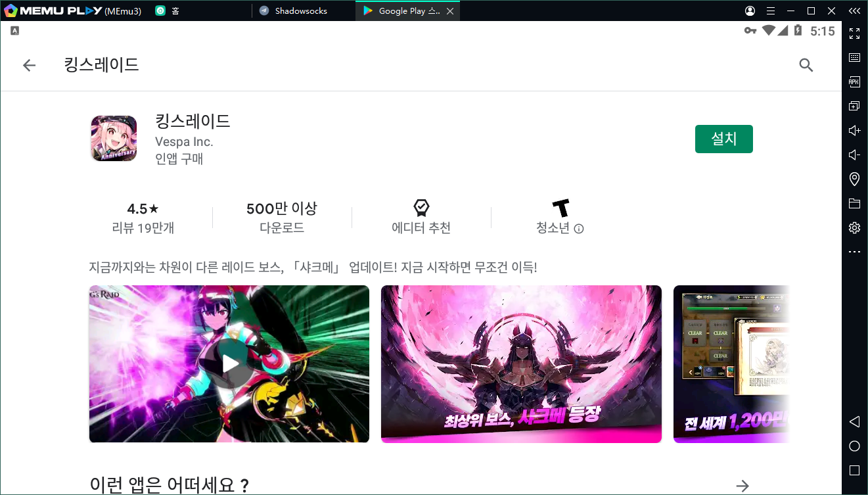Switch to the Shadowsocks tab
Image resolution: width=868 pixels, height=495 pixels.
[300, 11]
